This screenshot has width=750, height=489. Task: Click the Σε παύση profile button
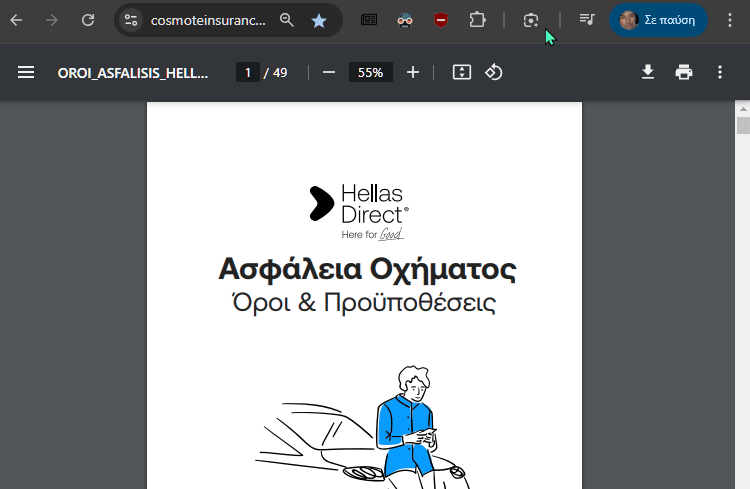click(x=658, y=20)
